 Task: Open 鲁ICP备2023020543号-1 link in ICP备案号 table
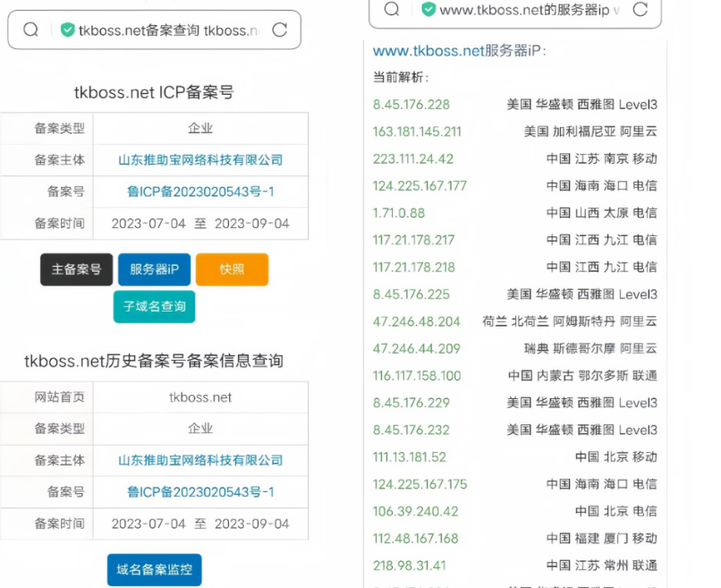coord(200,192)
